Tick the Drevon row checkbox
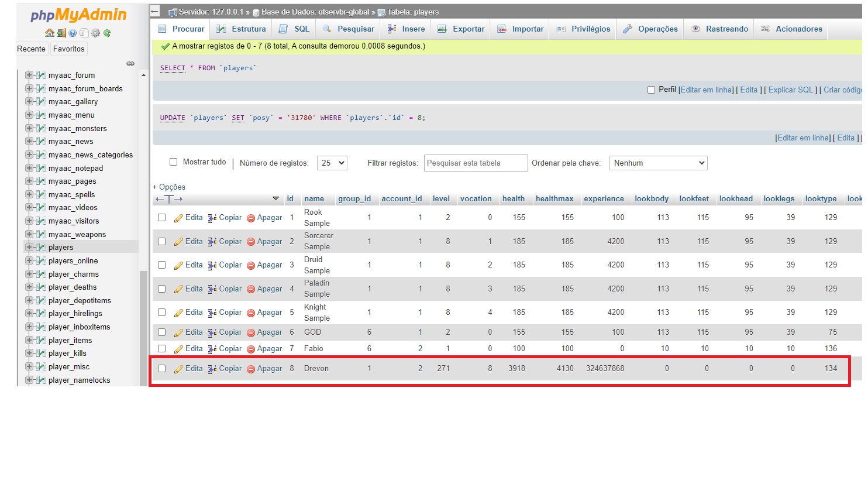Screen dimensions: 868x501 click(162, 369)
